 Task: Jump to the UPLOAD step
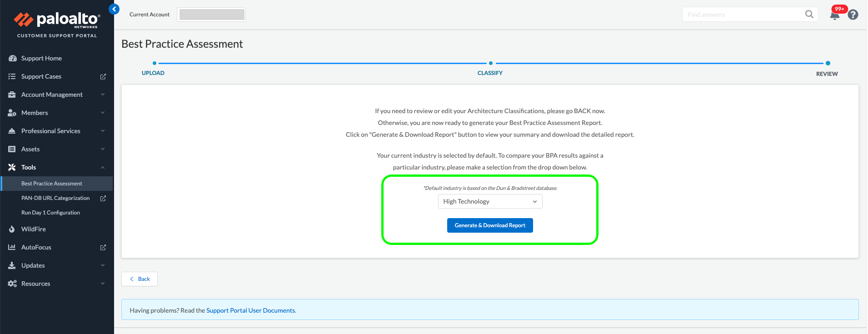[153, 73]
